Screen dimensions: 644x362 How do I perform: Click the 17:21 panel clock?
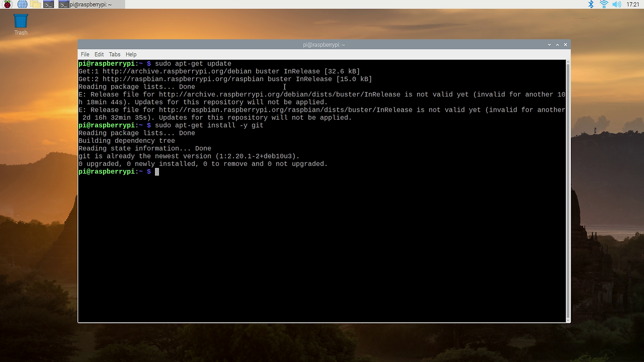click(633, 5)
